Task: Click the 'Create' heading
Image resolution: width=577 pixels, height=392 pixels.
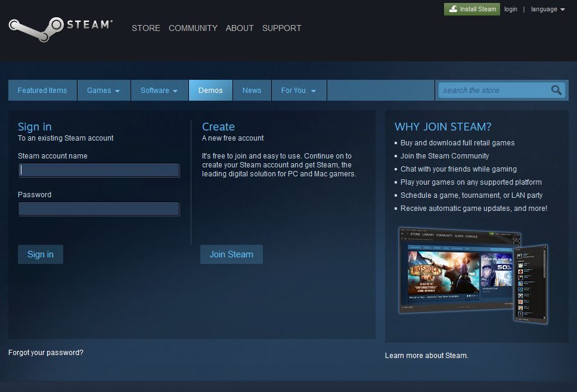Action: click(218, 126)
